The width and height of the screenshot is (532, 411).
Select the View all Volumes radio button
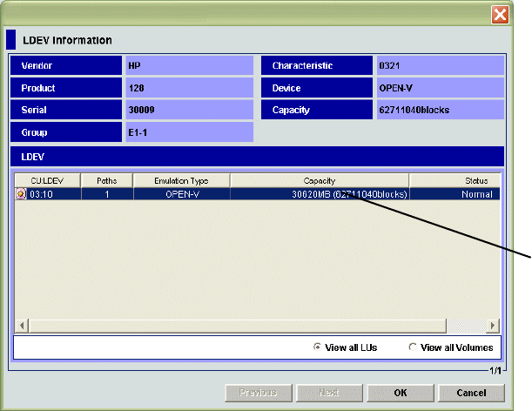point(413,347)
